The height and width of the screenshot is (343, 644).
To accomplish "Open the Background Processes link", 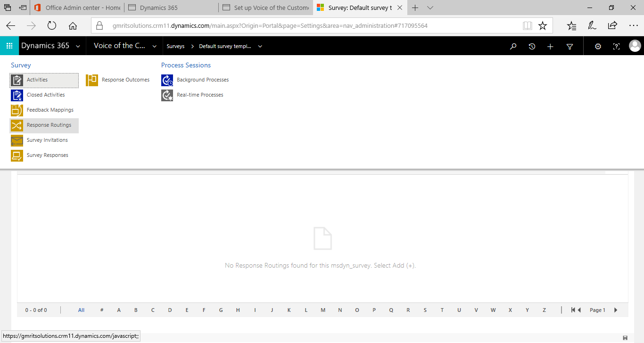I will click(x=203, y=80).
